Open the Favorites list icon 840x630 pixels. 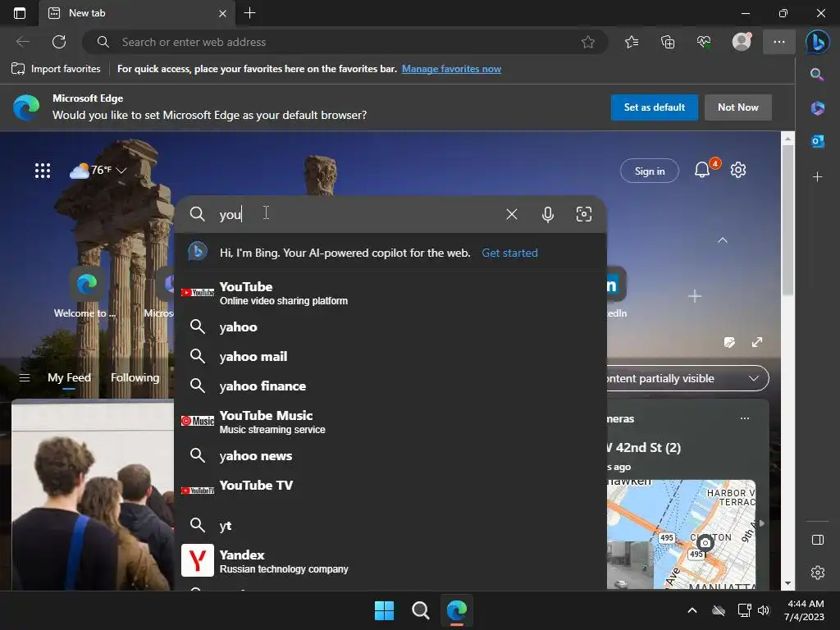(x=632, y=42)
